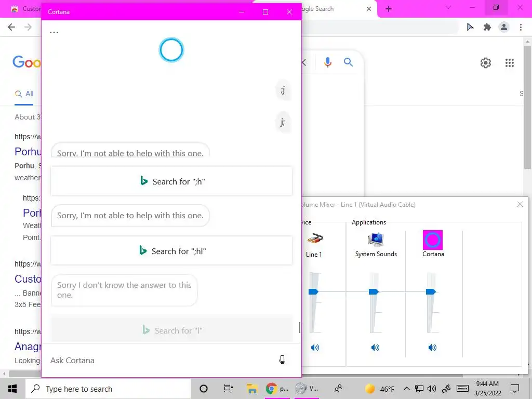Click the cursor extension icon in Chrome
This screenshot has height=399, width=532.
[470, 27]
